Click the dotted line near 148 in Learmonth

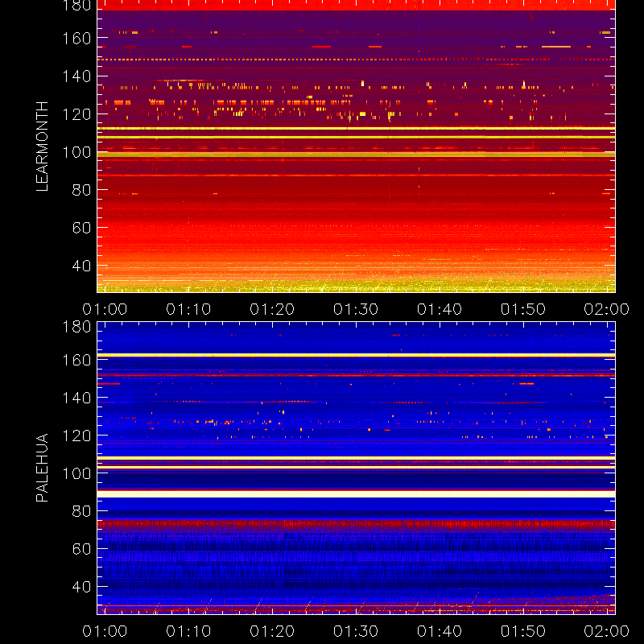tap(356, 60)
